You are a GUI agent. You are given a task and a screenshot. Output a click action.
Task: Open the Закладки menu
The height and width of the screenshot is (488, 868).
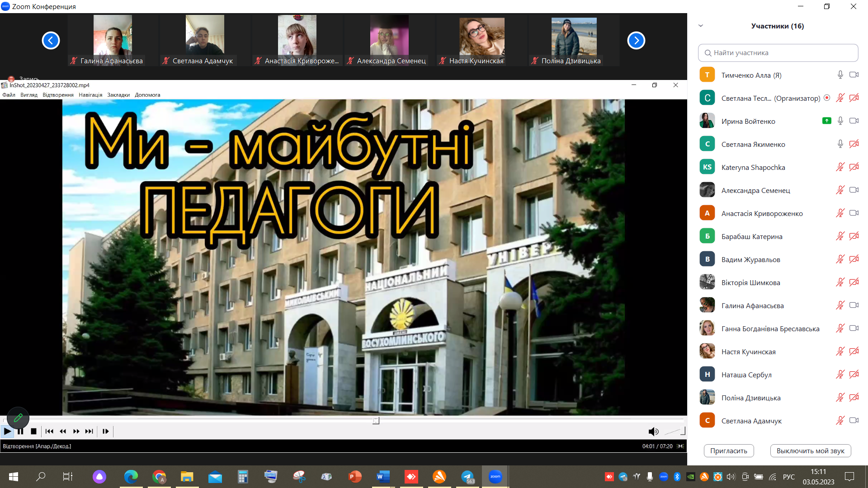pyautogui.click(x=118, y=95)
